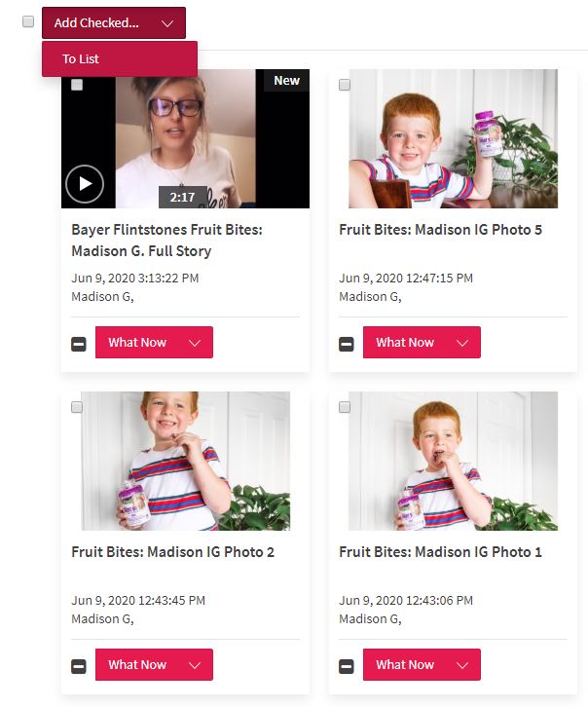This screenshot has height=707, width=588.
Task: Click the 2:17 duration label on video
Action: click(182, 197)
